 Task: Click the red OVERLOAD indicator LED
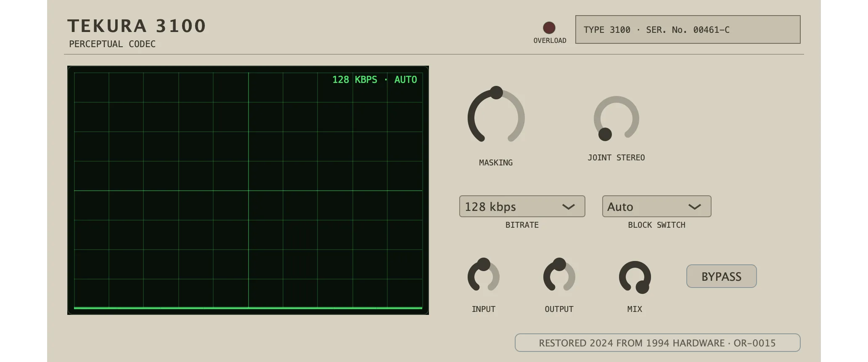coord(549,28)
